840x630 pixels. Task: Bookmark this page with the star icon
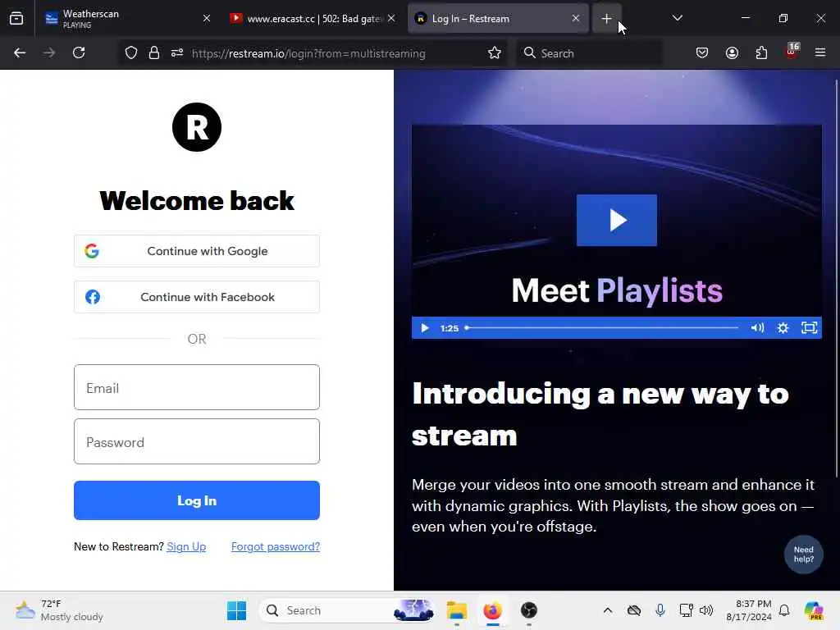coord(495,52)
